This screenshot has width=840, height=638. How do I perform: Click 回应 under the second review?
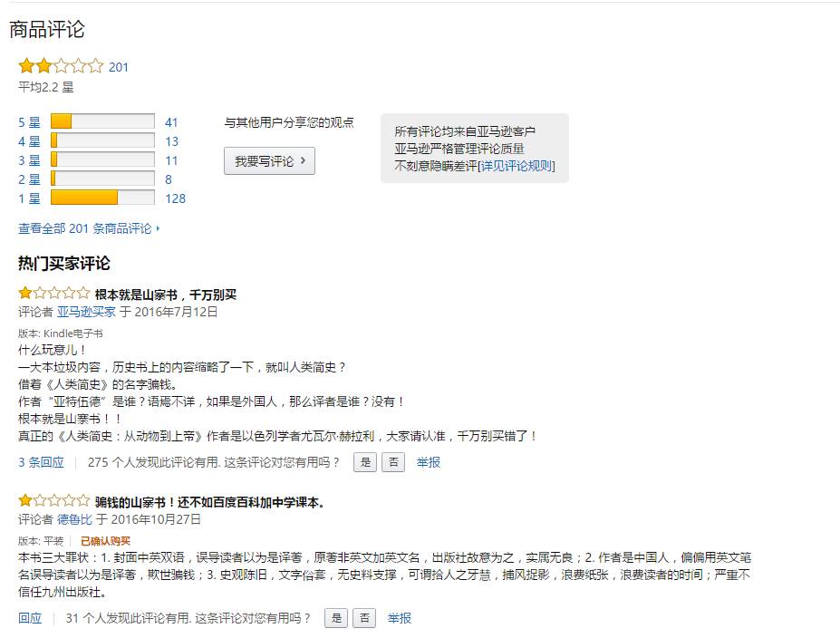(x=30, y=618)
